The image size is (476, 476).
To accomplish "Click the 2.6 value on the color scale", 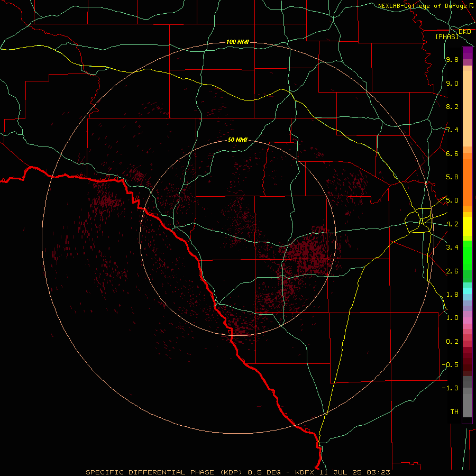I will [452, 271].
